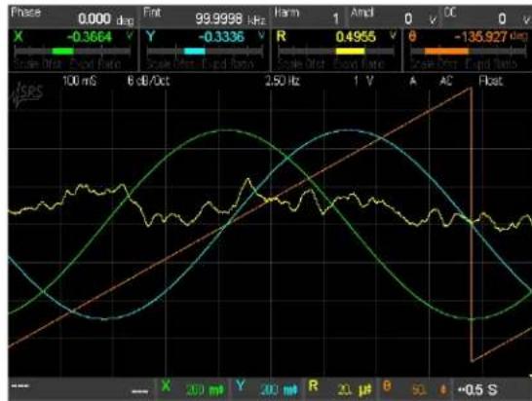Tap the 0.5 S horizontal time scale
This screenshot has height=401, width=532.
pyautogui.click(x=477, y=390)
